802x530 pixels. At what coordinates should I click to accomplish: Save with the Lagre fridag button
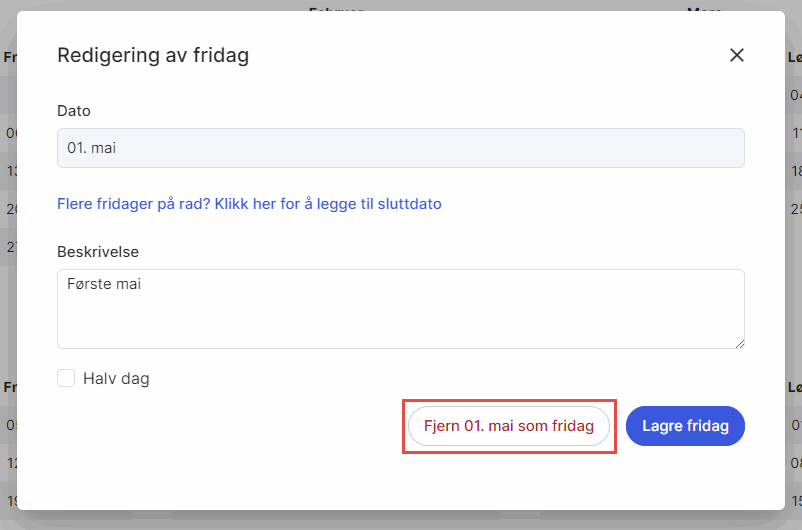685,426
